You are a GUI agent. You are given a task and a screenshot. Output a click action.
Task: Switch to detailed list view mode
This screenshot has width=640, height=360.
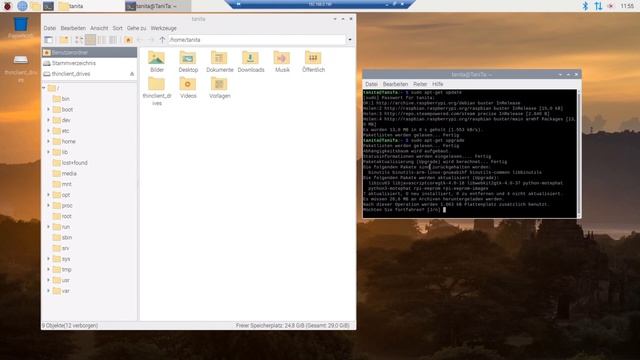(x=113, y=40)
